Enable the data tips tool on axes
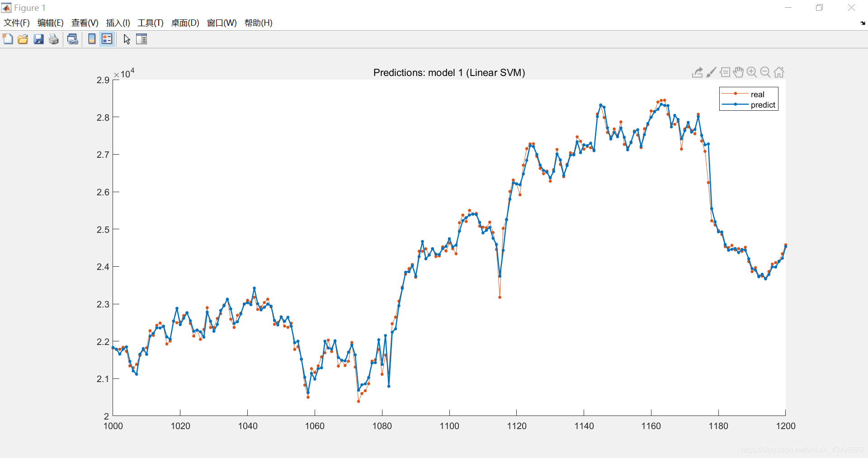 (x=725, y=72)
